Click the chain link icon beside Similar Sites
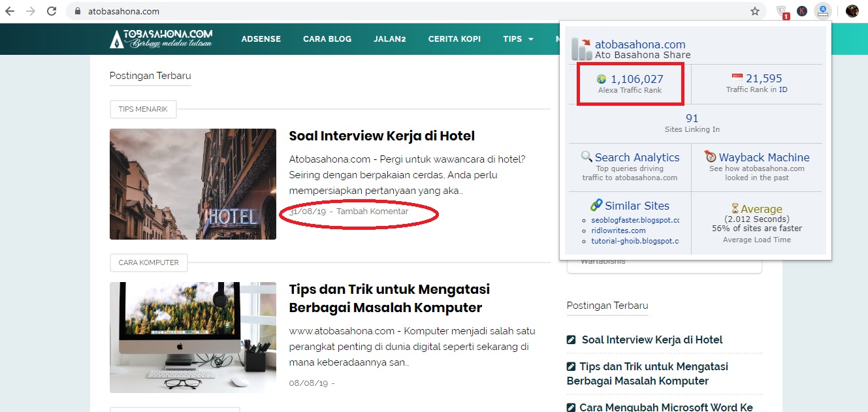This screenshot has height=412, width=868. click(x=596, y=205)
